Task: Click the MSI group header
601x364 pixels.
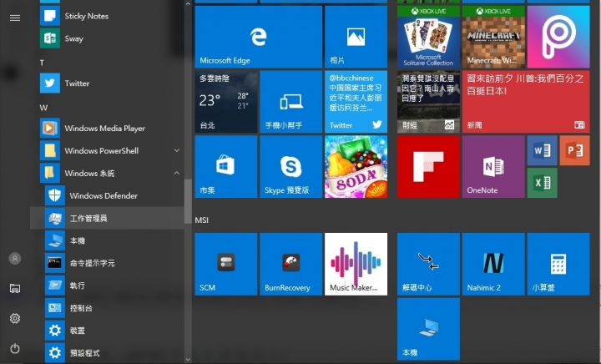Action: pos(202,220)
